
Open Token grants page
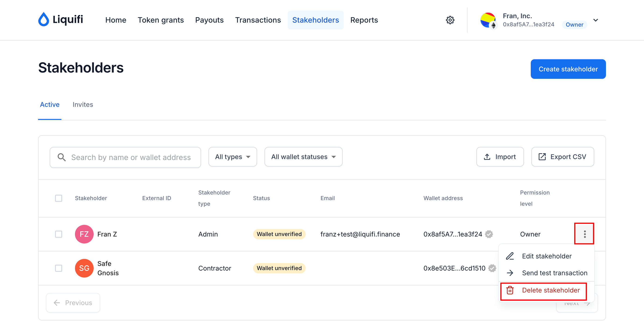[160, 20]
